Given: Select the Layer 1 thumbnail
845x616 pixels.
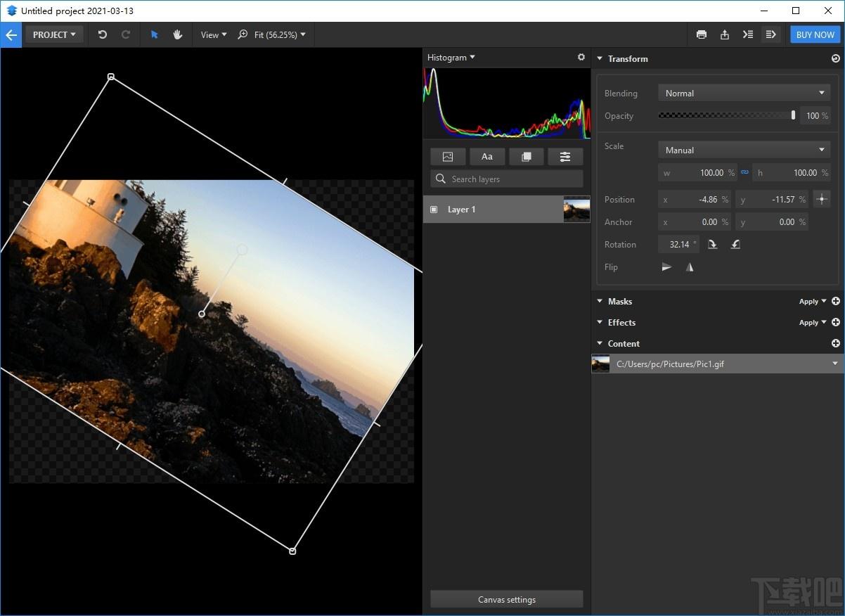Looking at the screenshot, I should 576,210.
